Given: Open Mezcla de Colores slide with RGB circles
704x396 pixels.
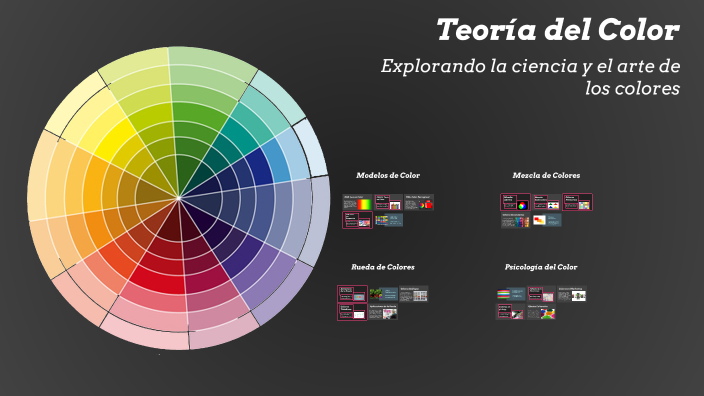Looking at the screenshot, I should 515,202.
